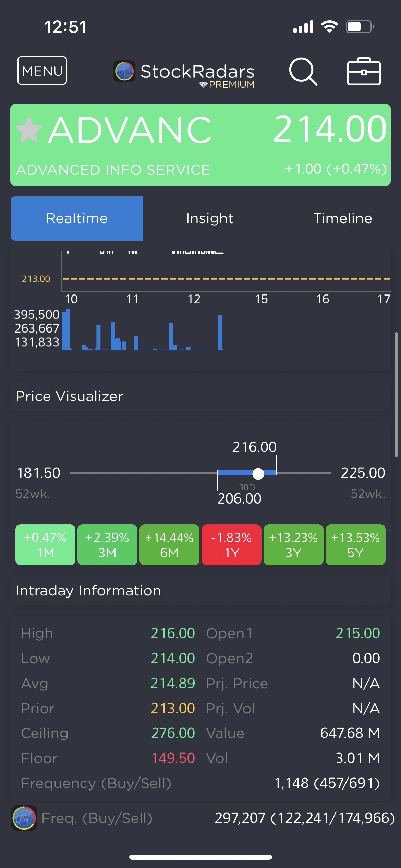Image resolution: width=401 pixels, height=868 pixels.
Task: Tap the Floor value 149.50
Action: coord(173,758)
